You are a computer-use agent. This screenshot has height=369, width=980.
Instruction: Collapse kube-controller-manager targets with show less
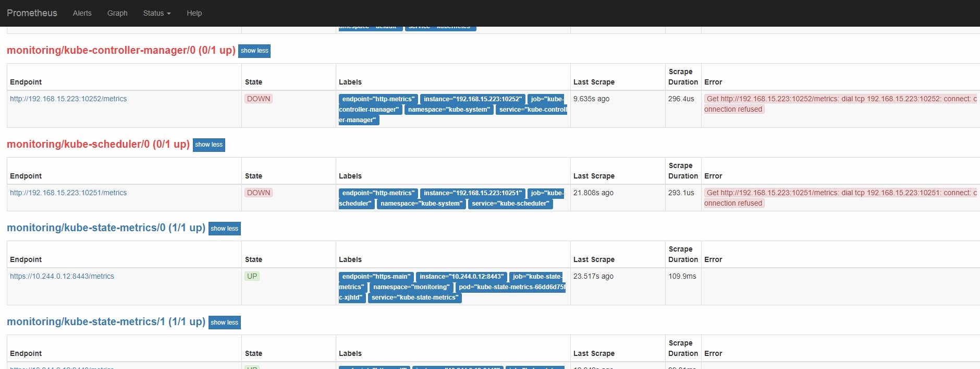[x=254, y=51]
